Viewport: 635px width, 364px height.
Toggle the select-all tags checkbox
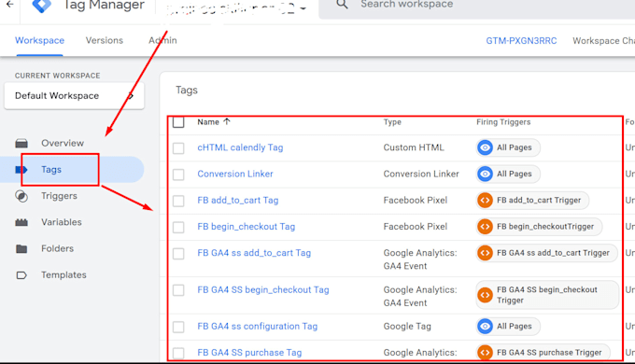pos(178,122)
